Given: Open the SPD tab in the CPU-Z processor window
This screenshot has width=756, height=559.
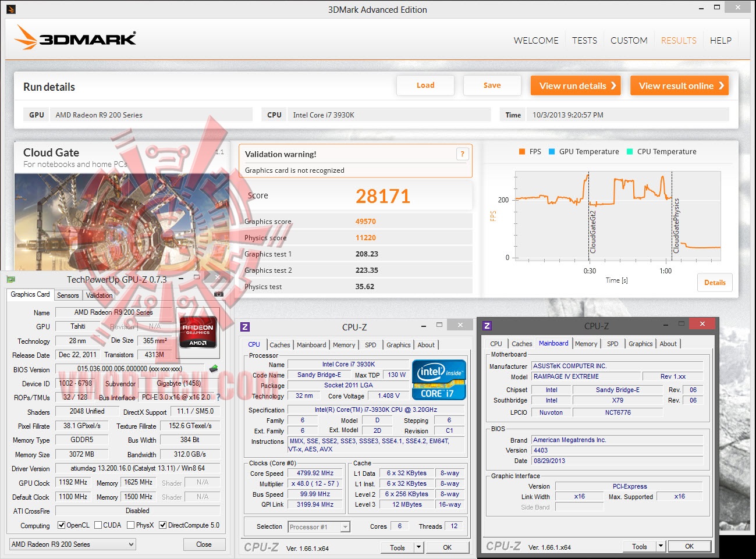Looking at the screenshot, I should pyautogui.click(x=371, y=345).
